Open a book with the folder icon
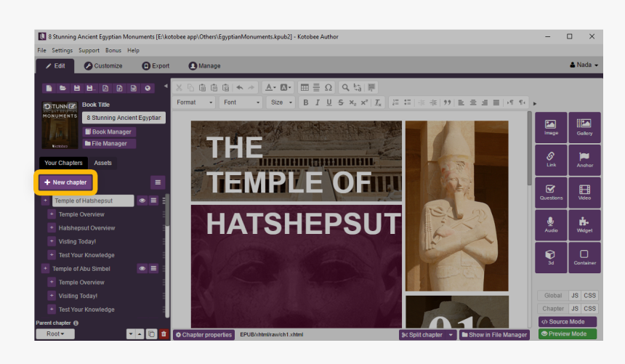This screenshot has width=625, height=364. (62, 88)
